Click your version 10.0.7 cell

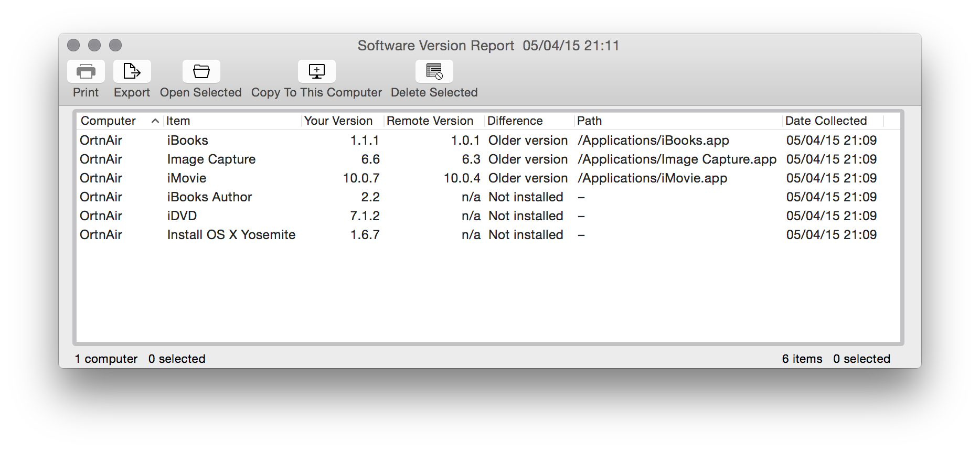coord(361,178)
